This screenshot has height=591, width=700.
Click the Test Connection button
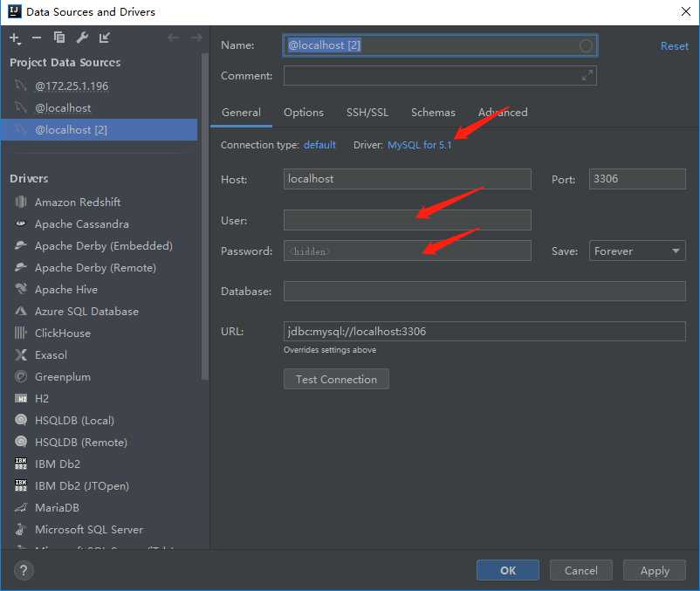point(336,380)
